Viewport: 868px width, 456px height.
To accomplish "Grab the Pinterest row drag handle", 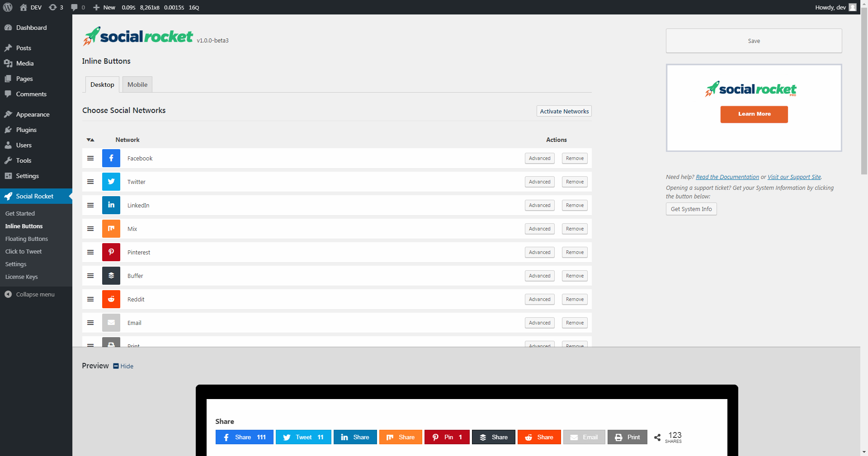I will [90, 252].
